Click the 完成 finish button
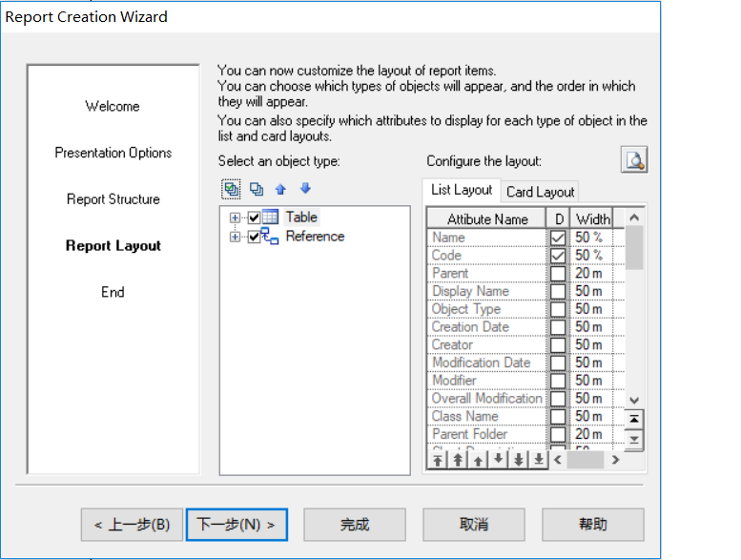 pos(355,525)
